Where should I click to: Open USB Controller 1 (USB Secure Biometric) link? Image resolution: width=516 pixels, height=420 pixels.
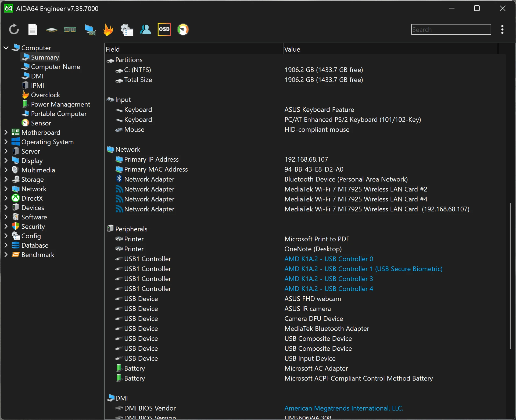tap(363, 269)
